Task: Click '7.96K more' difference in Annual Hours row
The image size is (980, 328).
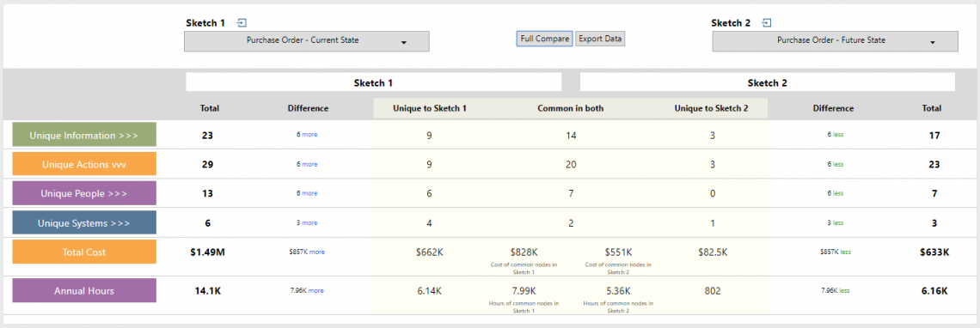Action: [307, 290]
